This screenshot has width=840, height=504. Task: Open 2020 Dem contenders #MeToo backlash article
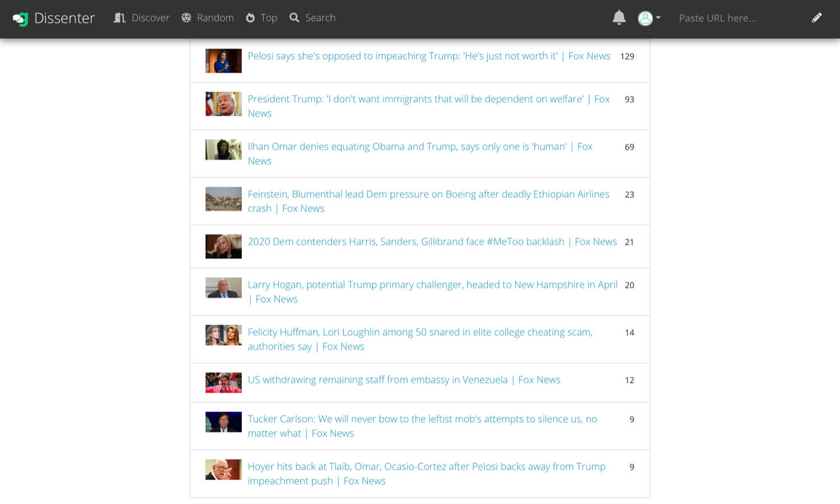tap(432, 241)
